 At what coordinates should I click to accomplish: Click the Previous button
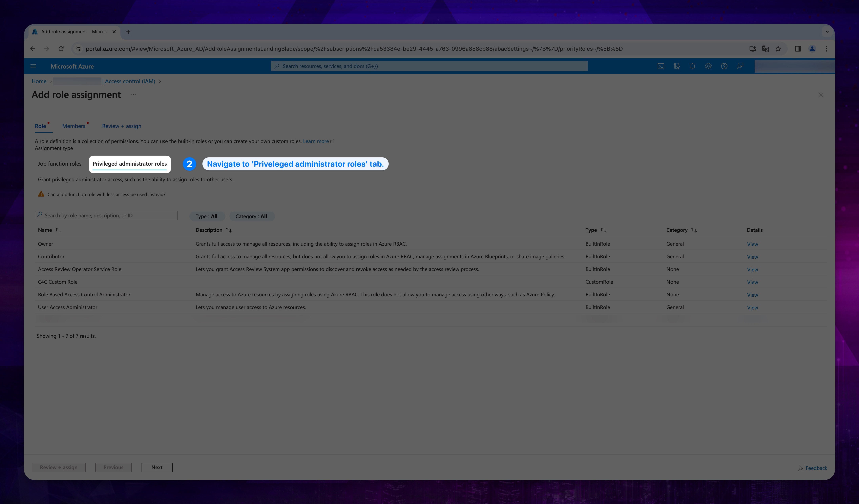click(114, 467)
